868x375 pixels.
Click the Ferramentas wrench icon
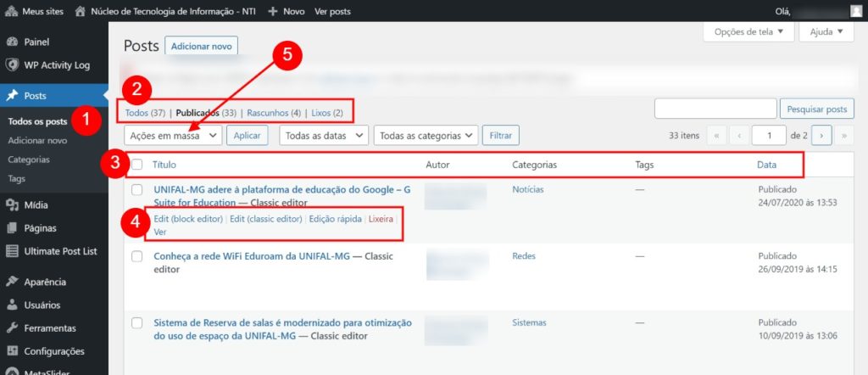pos(12,328)
